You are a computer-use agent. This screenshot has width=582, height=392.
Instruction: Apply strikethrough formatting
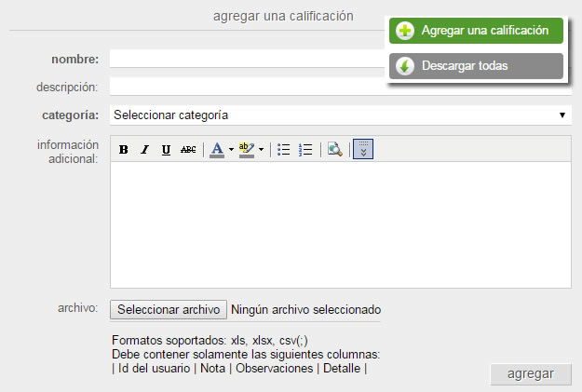(x=188, y=150)
